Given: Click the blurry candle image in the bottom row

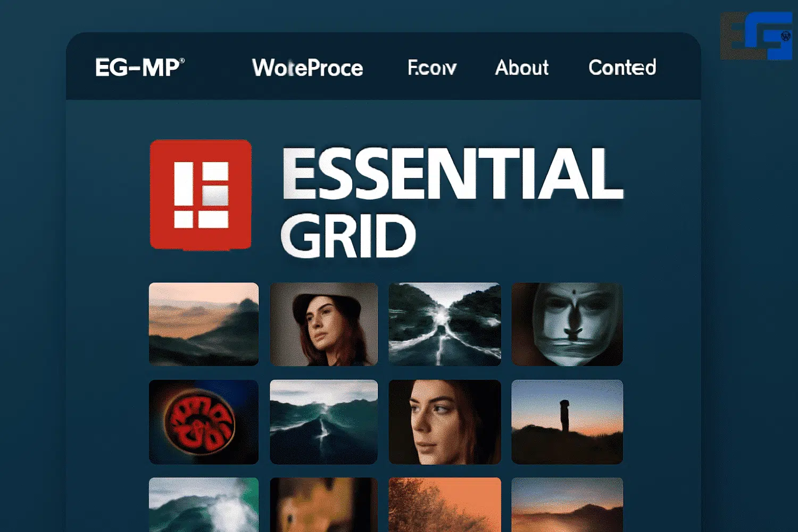Looking at the screenshot, I should 324,505.
